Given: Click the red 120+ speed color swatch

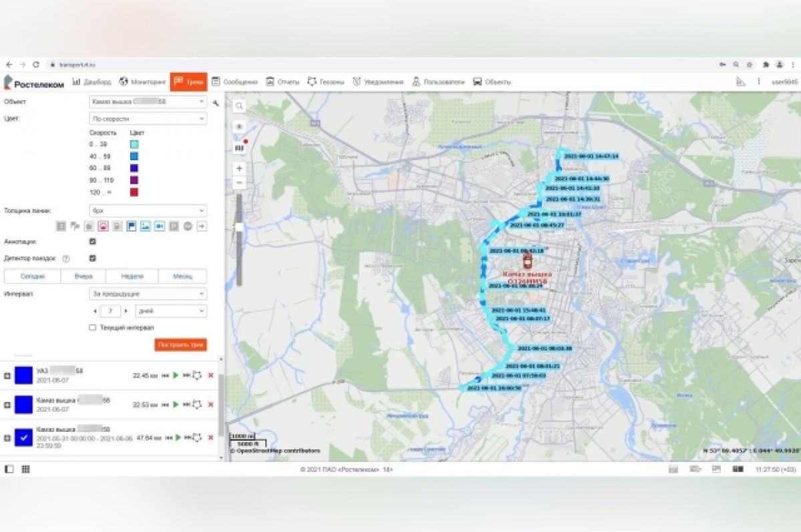Looking at the screenshot, I should pos(134,192).
